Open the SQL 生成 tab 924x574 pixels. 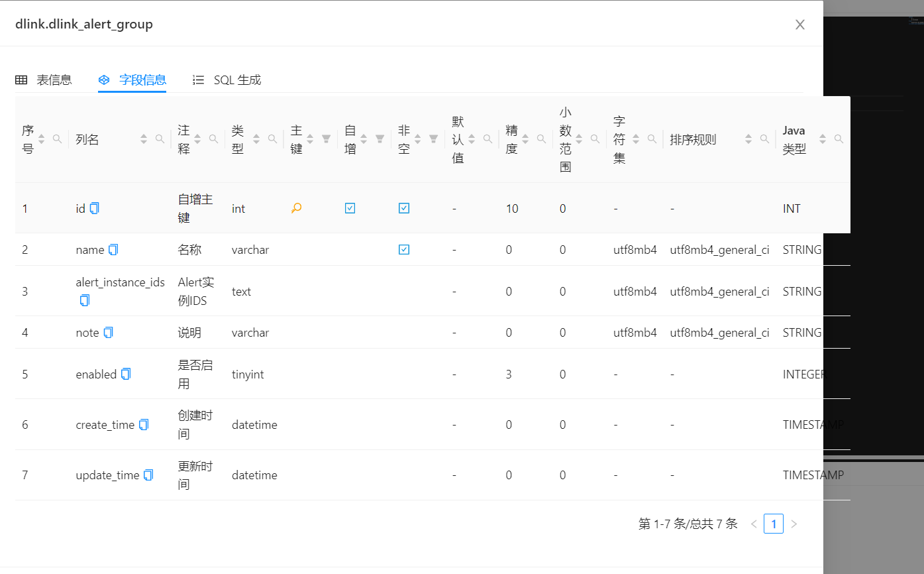(227, 80)
